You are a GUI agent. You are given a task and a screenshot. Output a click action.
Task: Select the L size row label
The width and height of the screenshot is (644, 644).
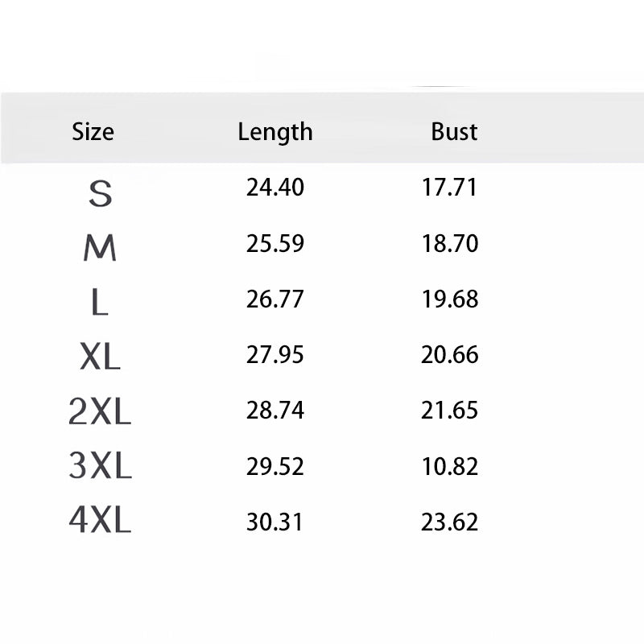99,302
